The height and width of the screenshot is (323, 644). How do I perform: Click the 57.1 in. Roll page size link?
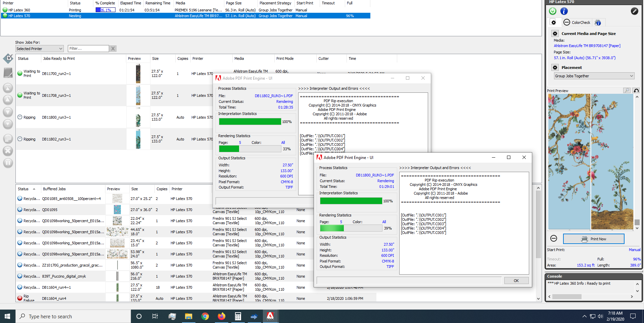585,58
